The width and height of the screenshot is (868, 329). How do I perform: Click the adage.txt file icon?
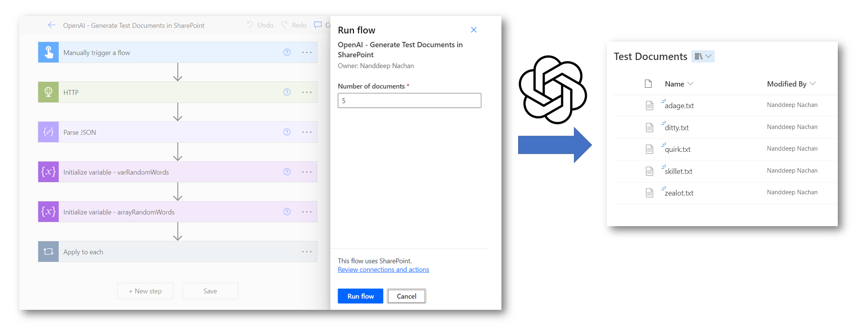pyautogui.click(x=649, y=106)
